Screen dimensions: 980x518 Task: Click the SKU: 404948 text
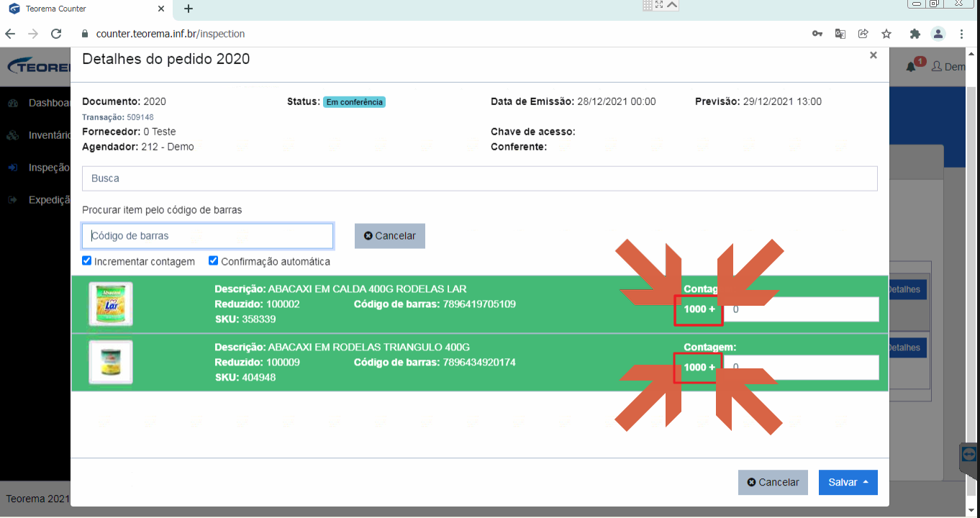tap(245, 378)
